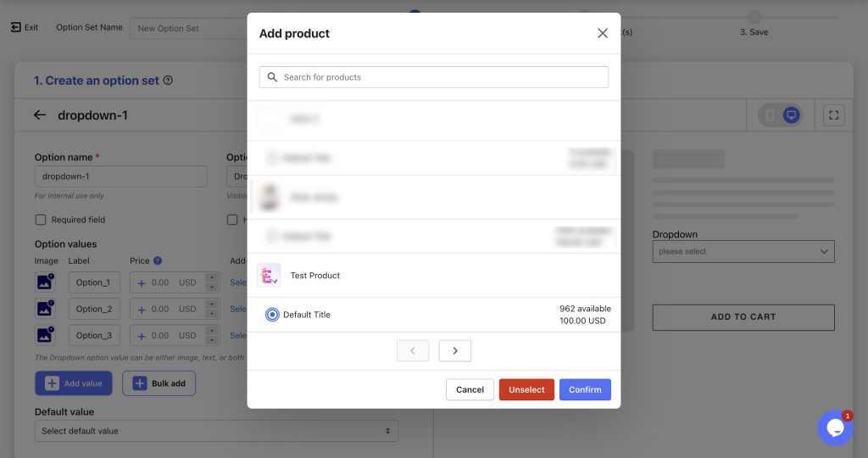Toggle fullscreen preview
Viewport: 868px width, 458px height.
click(x=833, y=115)
